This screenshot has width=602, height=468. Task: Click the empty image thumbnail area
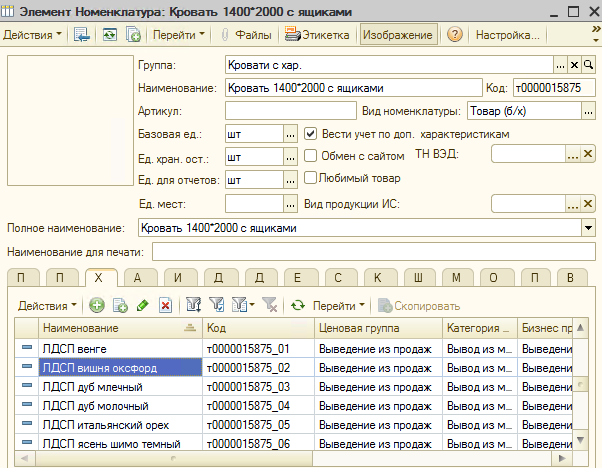(x=70, y=121)
